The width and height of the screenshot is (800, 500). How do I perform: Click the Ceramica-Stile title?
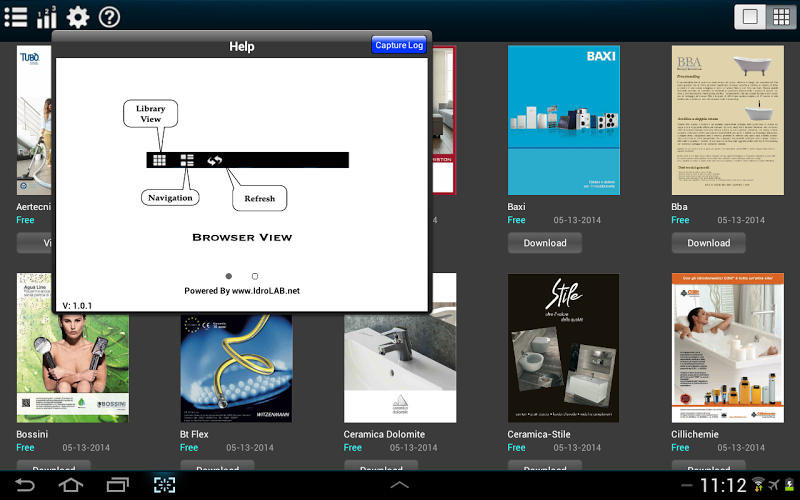(x=539, y=434)
